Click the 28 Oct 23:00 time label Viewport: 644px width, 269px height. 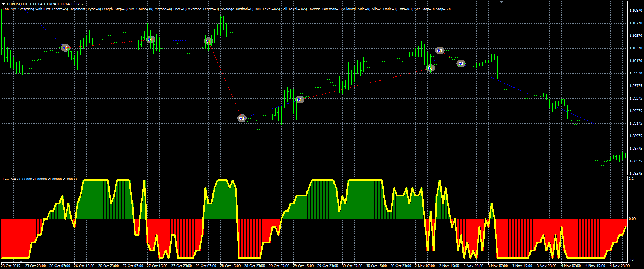click(255, 266)
